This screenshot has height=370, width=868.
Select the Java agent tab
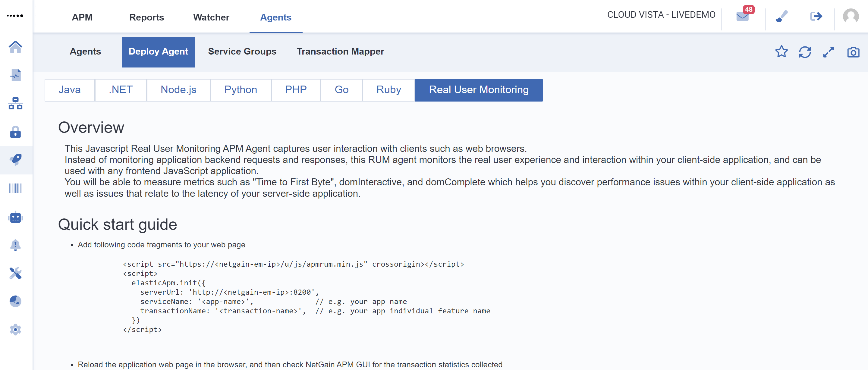(70, 89)
